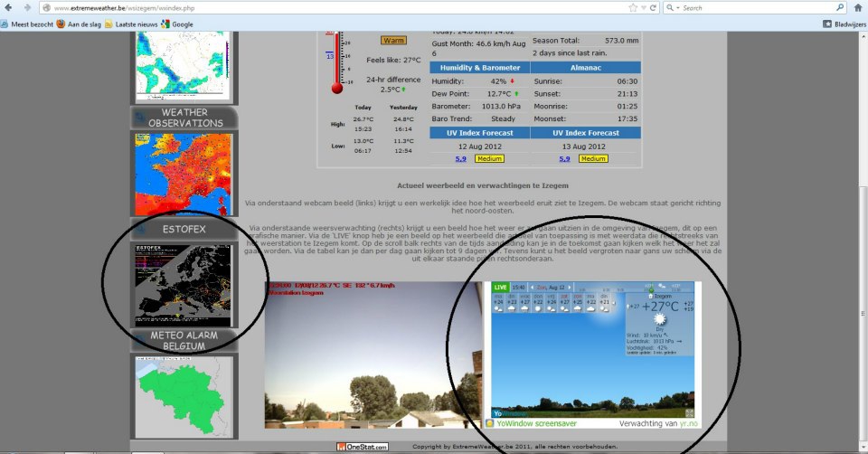This screenshot has height=454, width=868.
Task: Open the precipitation radar map thumbnail
Action: [184, 66]
